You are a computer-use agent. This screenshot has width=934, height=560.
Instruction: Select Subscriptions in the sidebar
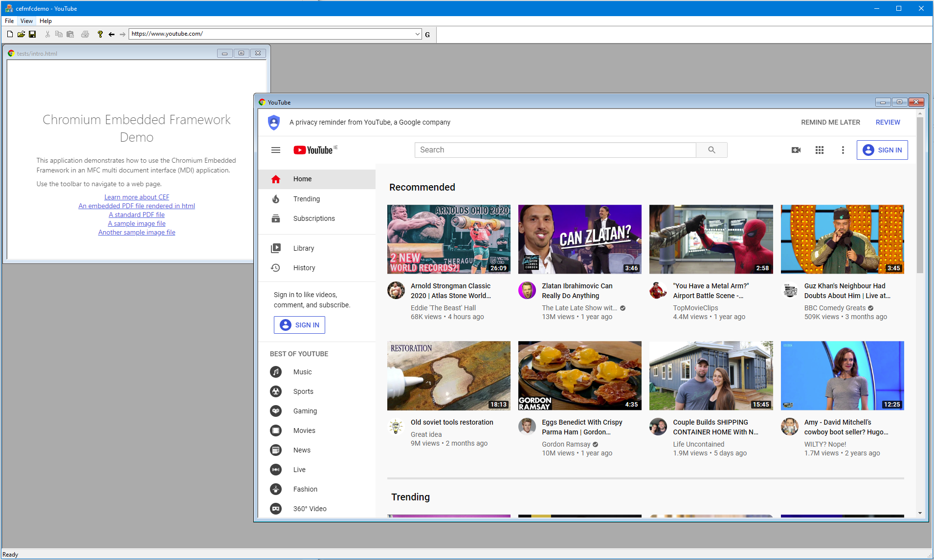pyautogui.click(x=317, y=218)
